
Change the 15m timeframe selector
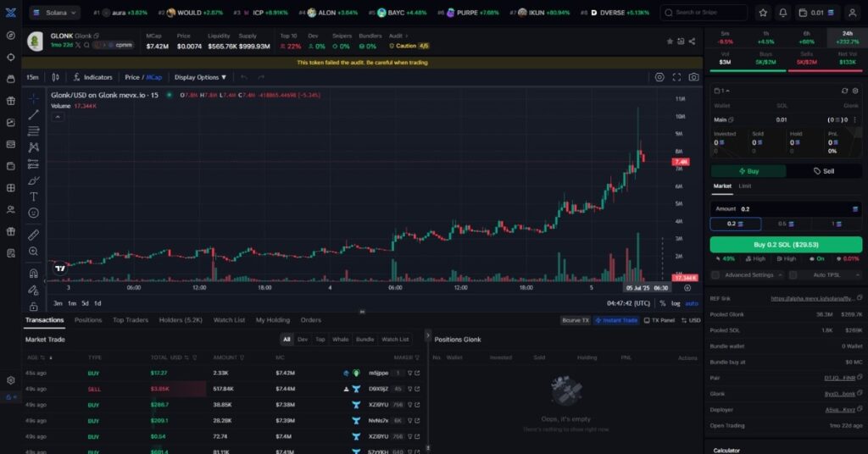click(33, 77)
